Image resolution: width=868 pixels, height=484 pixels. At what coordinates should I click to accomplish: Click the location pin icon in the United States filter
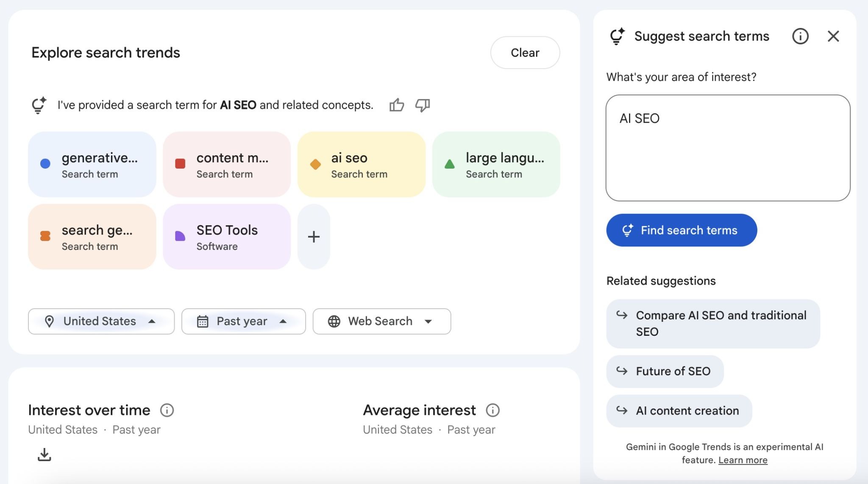[x=50, y=321]
